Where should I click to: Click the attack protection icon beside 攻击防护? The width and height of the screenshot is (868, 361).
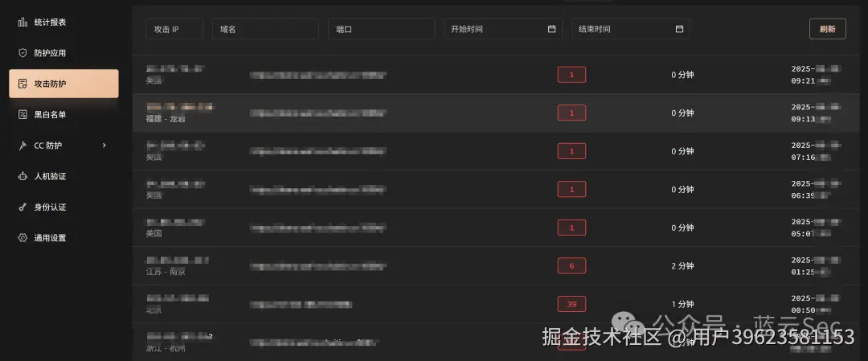23,84
